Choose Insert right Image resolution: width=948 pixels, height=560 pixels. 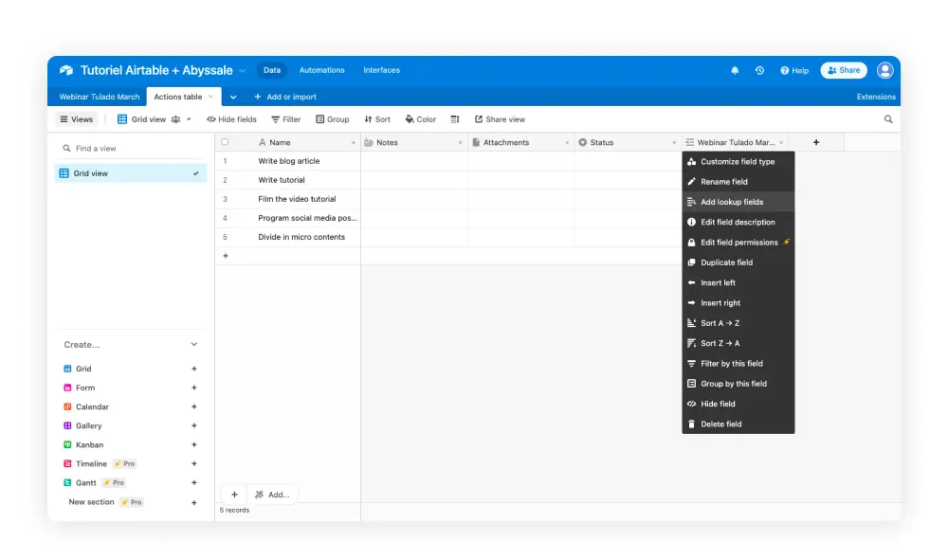point(738,303)
